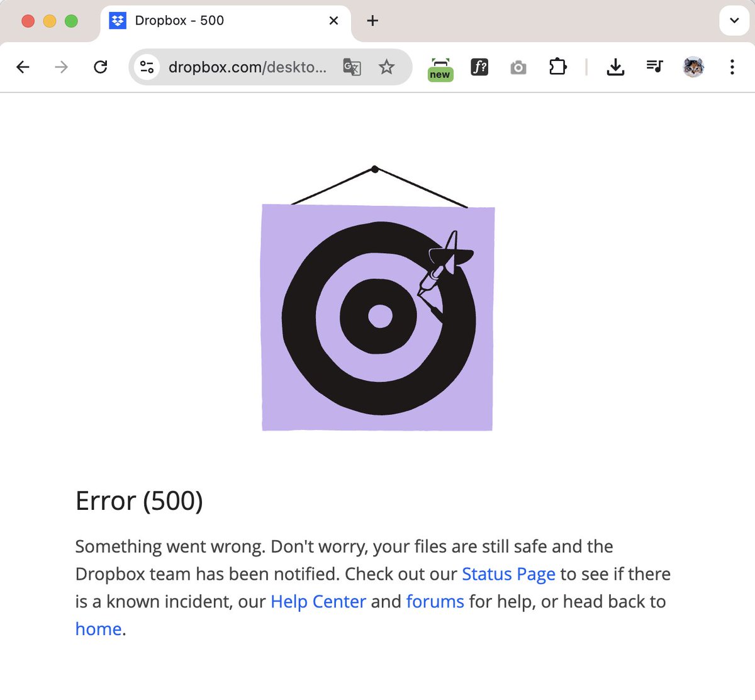755x700 pixels.
Task: Close the Dropbox - 500 tab
Action: [x=333, y=21]
